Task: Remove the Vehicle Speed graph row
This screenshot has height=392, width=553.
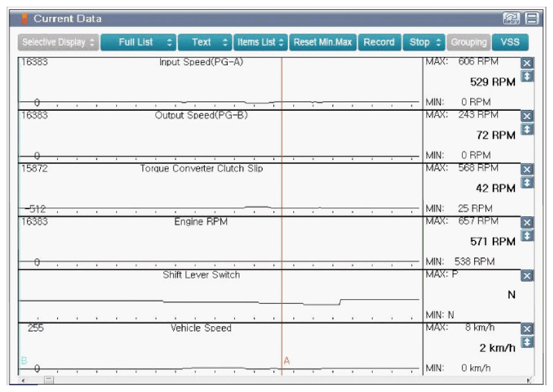Action: [527, 329]
